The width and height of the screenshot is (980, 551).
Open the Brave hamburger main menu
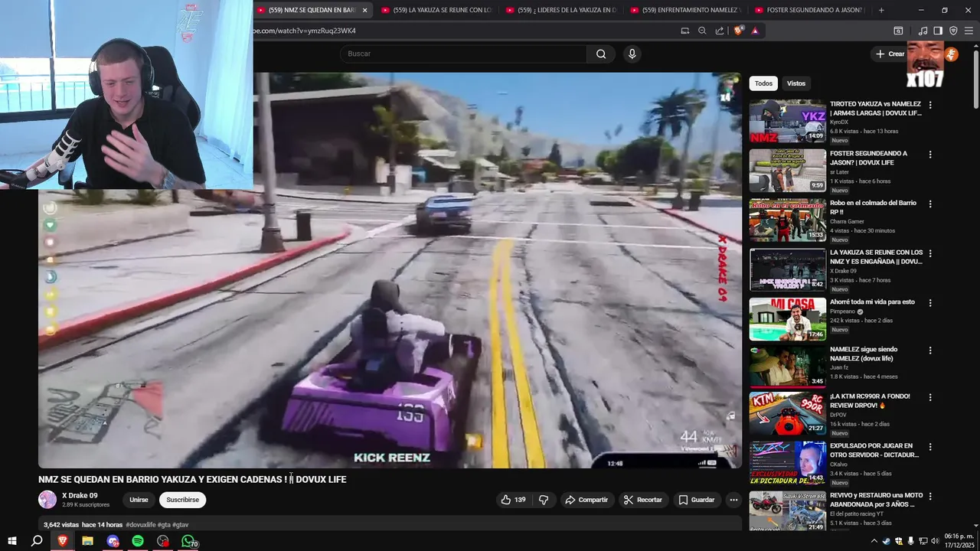click(x=969, y=31)
